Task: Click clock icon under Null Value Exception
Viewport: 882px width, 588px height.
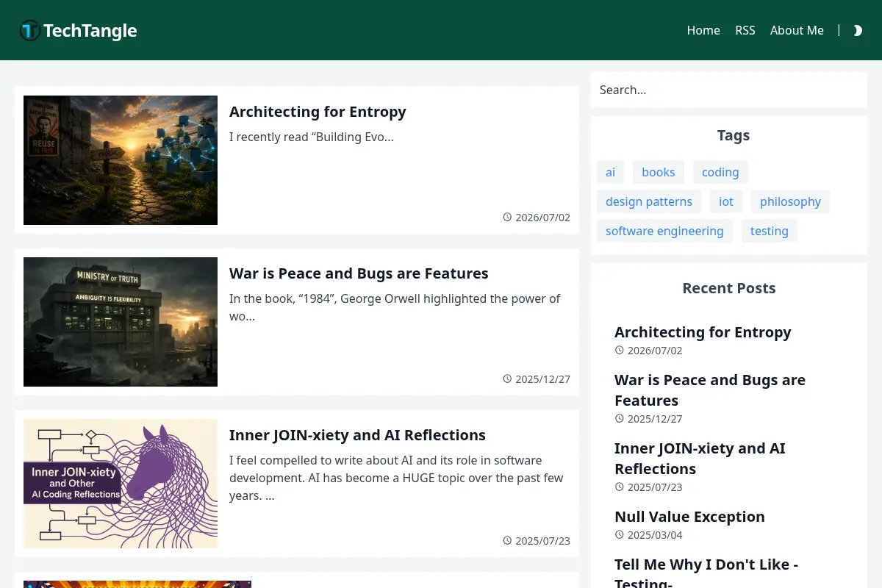Action: (x=620, y=535)
